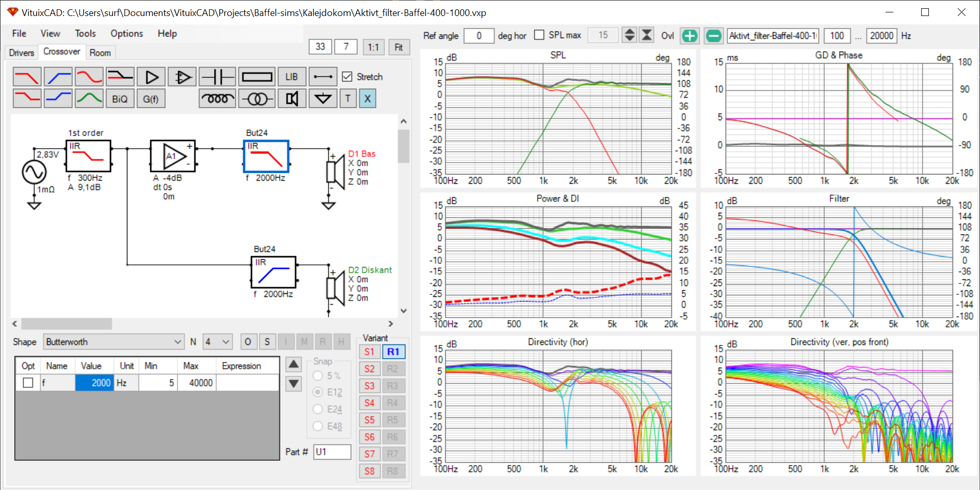Image resolution: width=980 pixels, height=490 pixels.
Task: Add the black-red stepped filter block
Action: [120, 77]
